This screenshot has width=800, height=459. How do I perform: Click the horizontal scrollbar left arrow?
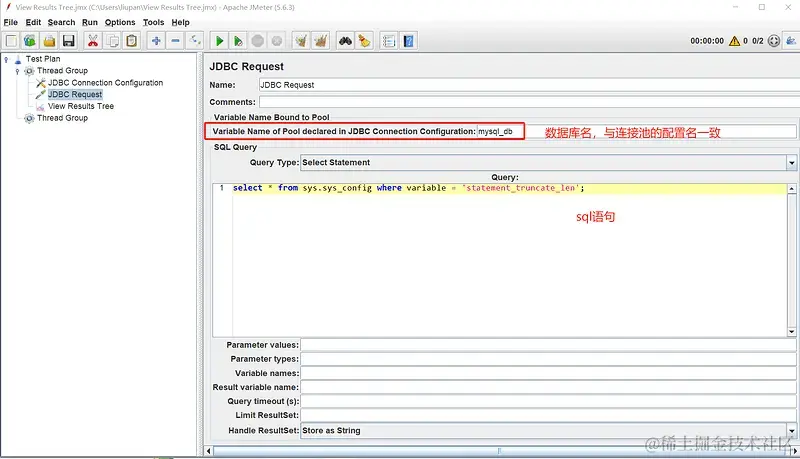[208, 451]
